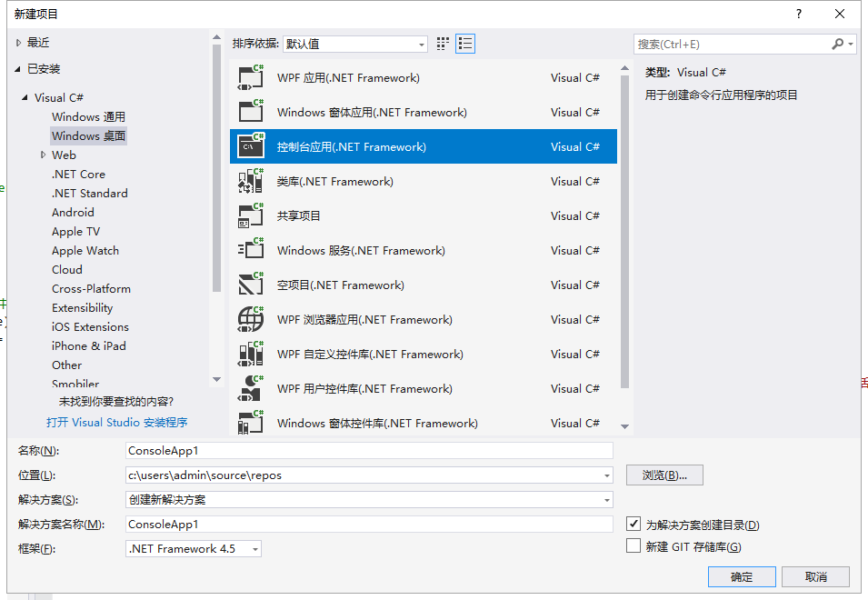Close the 新建项目 dialog
The image size is (868, 600).
click(839, 14)
